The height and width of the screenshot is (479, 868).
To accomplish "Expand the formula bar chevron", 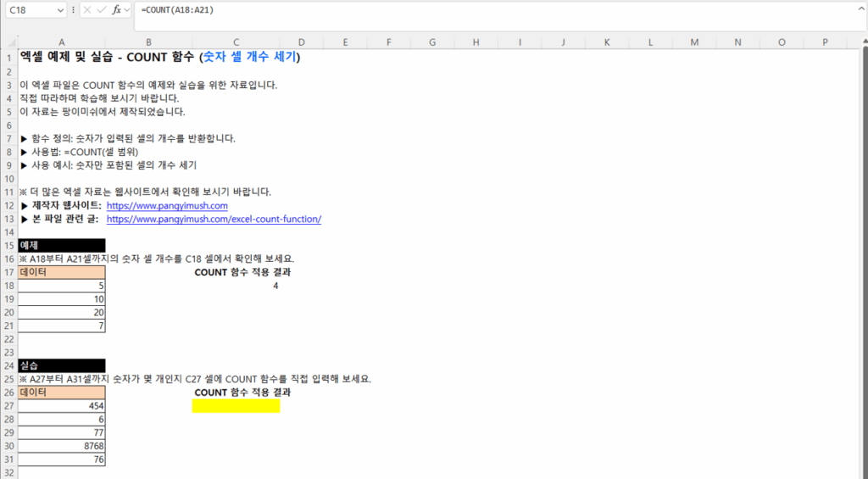I will pyautogui.click(x=861, y=8).
